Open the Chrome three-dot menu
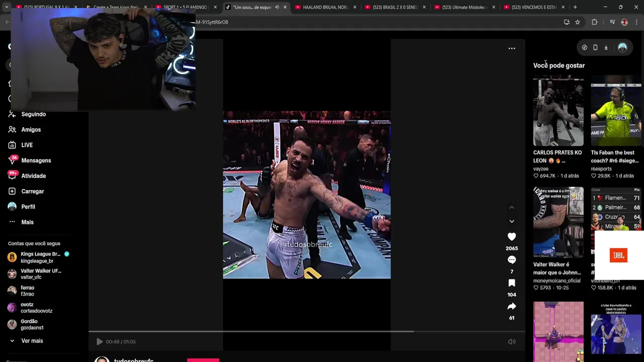The height and width of the screenshot is (362, 644). tap(636, 22)
